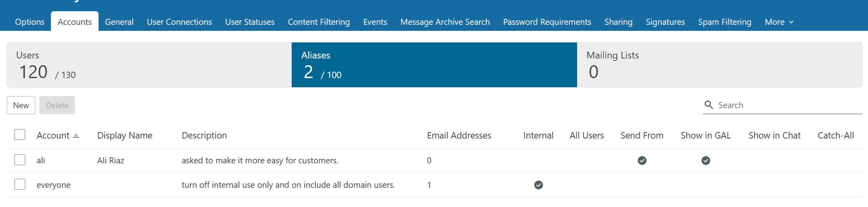The width and height of the screenshot is (868, 207).
Task: Open the ali account row
Action: [41, 161]
